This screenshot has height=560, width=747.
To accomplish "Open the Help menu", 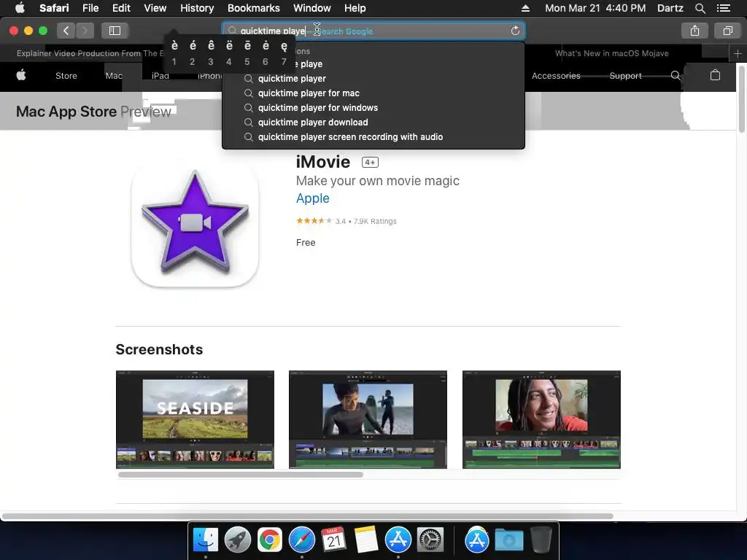I will point(355,8).
